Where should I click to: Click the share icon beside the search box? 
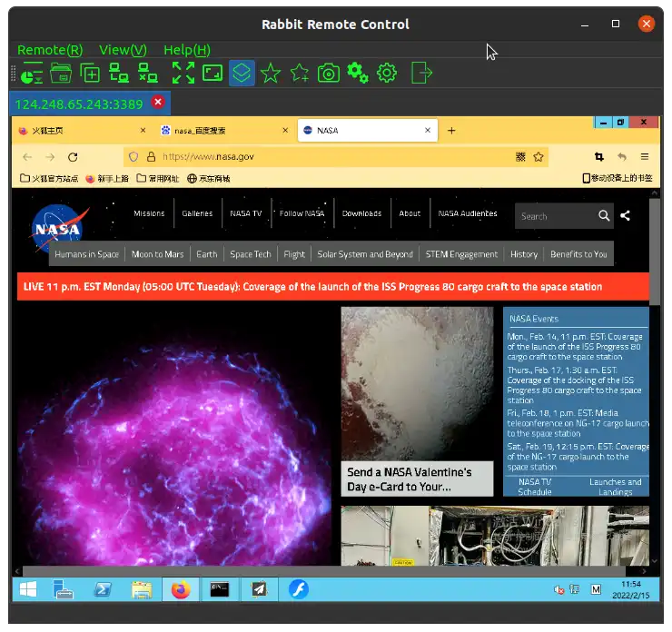tap(626, 215)
